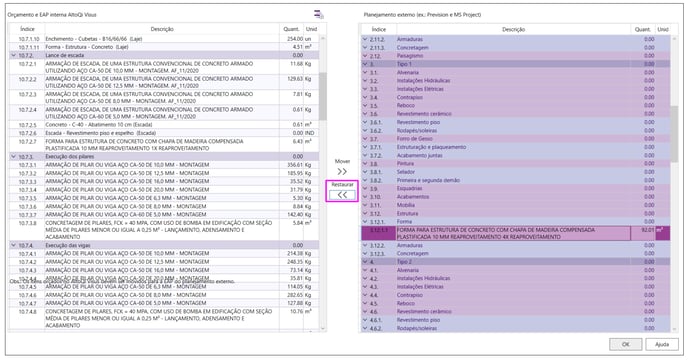Click the left table's scroll-up arrow
688x360 pixels.
click(322, 39)
